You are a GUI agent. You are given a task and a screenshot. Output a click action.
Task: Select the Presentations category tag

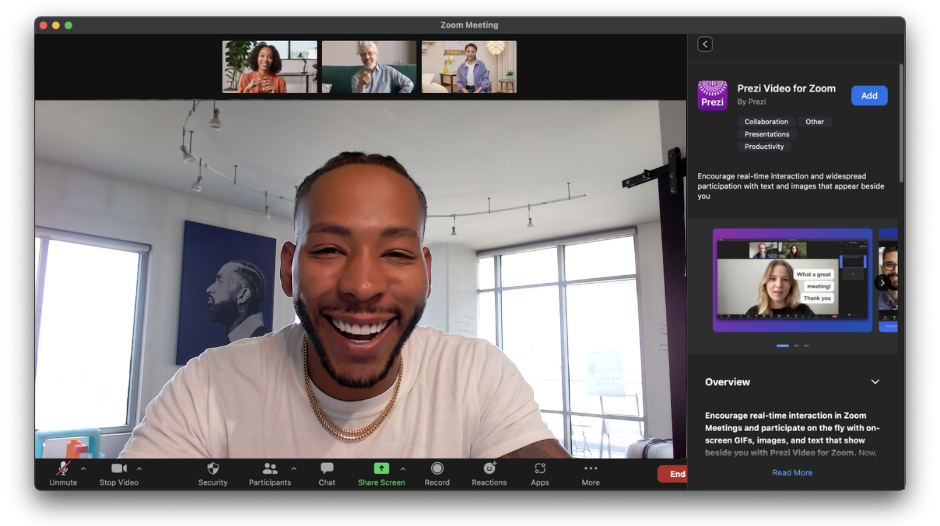click(767, 134)
